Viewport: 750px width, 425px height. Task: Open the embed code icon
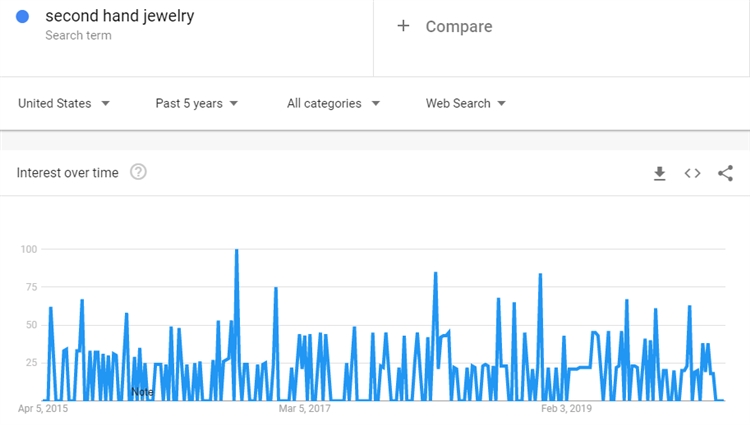(x=692, y=173)
